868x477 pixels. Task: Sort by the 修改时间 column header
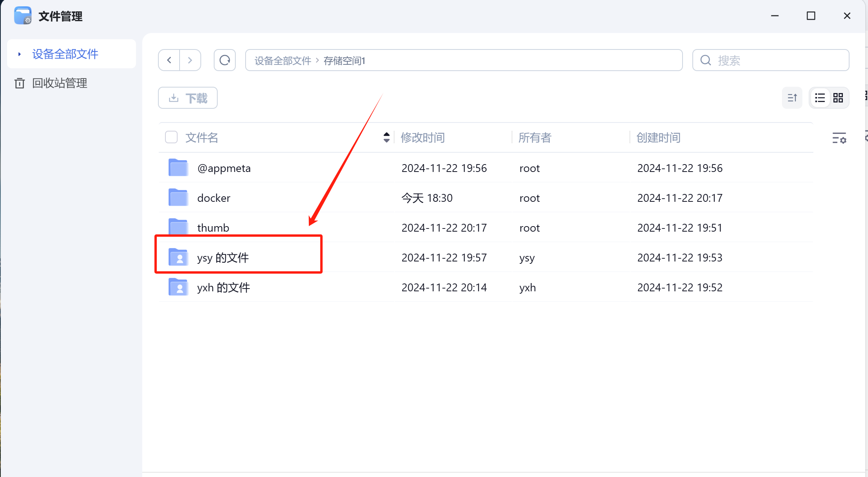423,138
